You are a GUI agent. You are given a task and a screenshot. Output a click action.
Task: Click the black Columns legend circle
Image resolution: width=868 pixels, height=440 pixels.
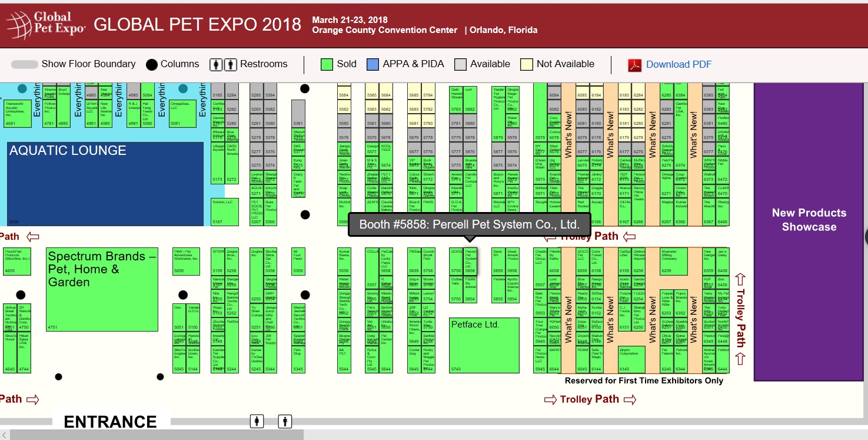click(152, 65)
